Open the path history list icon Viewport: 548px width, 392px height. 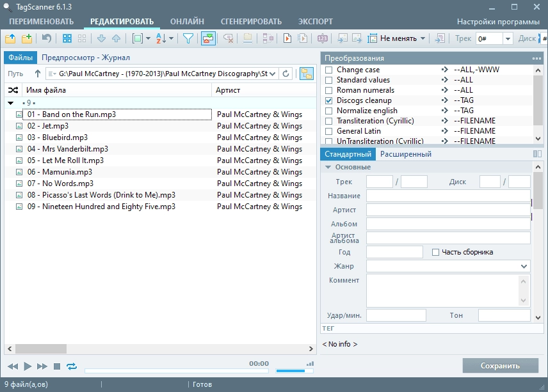tap(52, 74)
